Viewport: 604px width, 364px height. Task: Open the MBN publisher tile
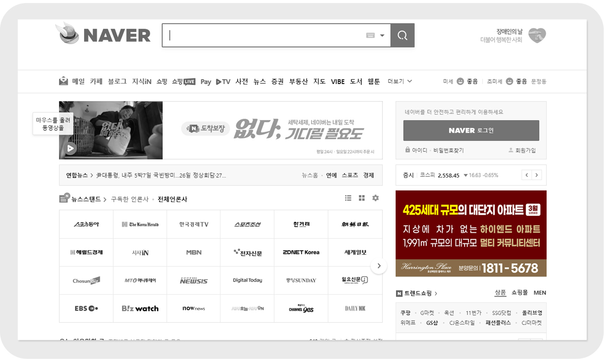tap(194, 252)
